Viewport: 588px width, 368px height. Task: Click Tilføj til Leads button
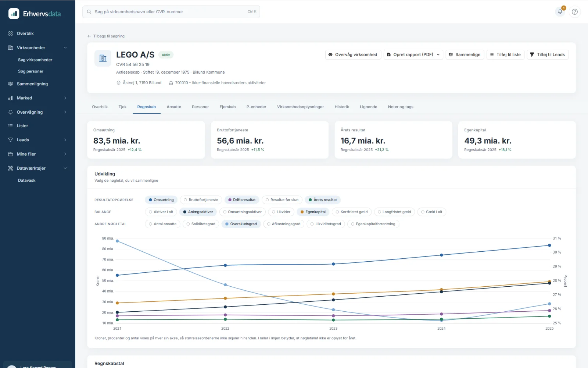(x=548, y=54)
